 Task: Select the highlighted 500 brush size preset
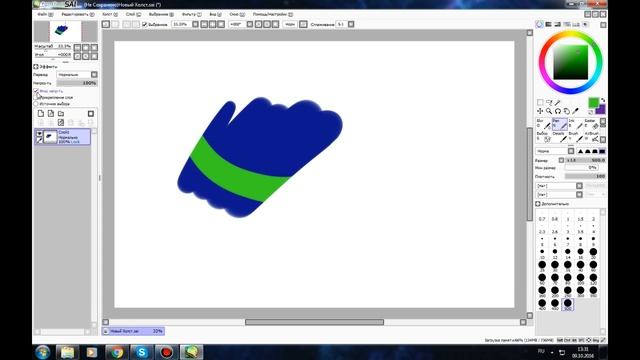pyautogui.click(x=567, y=304)
